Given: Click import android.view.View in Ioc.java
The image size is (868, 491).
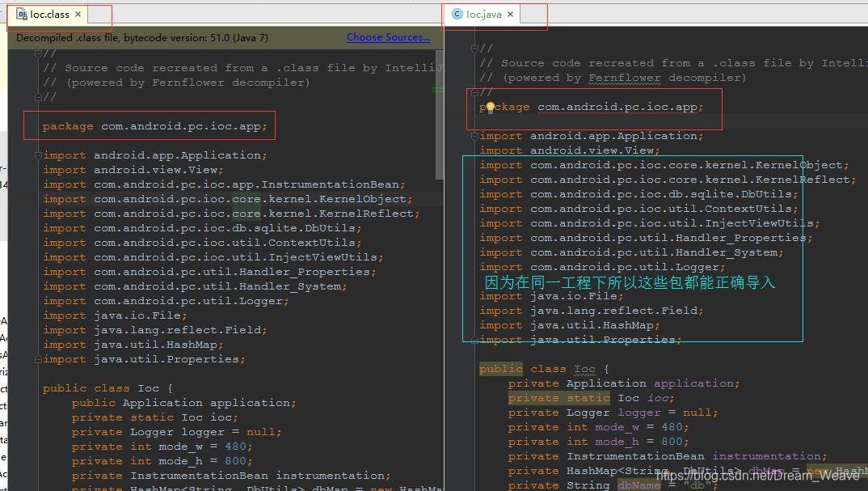Looking at the screenshot, I should [x=570, y=150].
